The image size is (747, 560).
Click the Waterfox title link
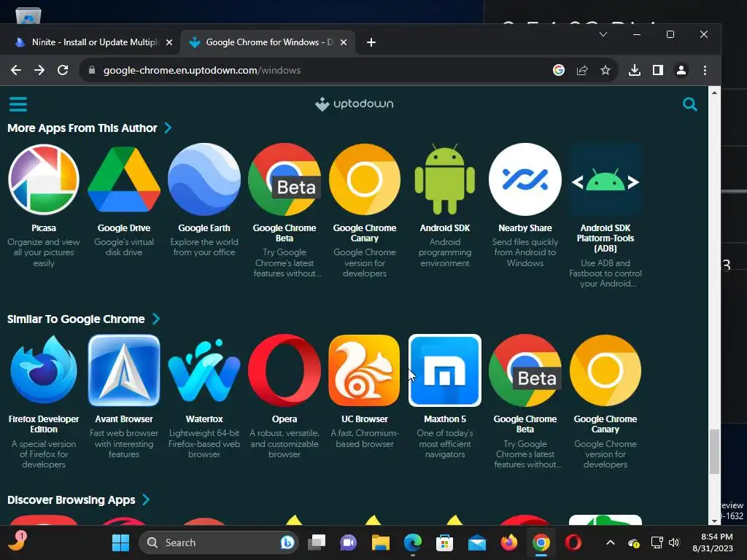pyautogui.click(x=204, y=419)
